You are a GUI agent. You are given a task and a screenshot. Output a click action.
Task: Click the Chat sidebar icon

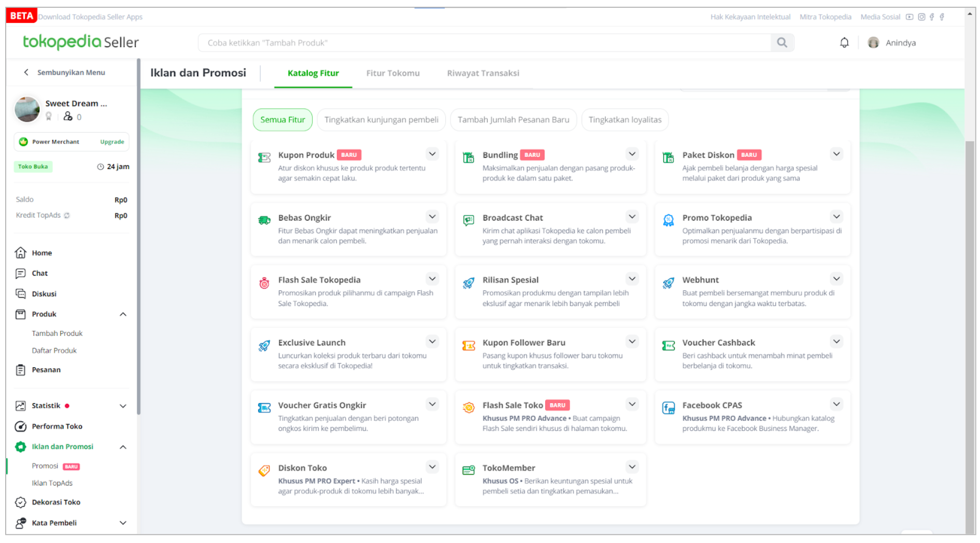coord(20,273)
